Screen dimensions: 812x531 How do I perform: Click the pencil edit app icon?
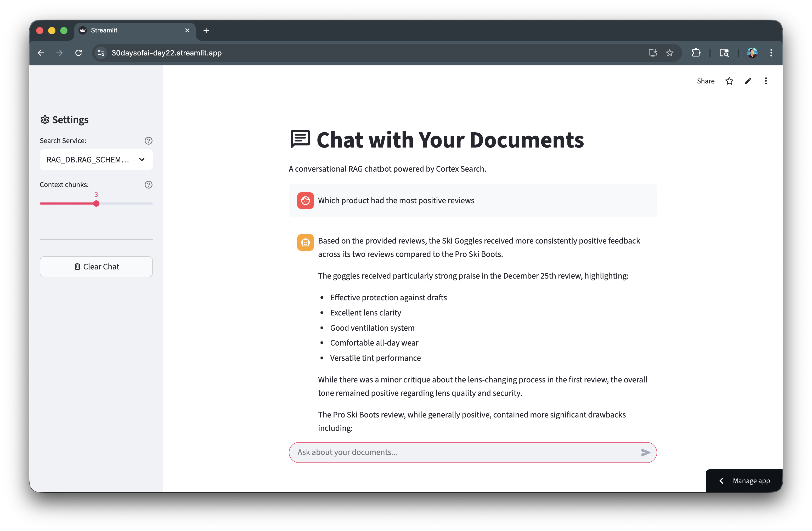(x=748, y=81)
